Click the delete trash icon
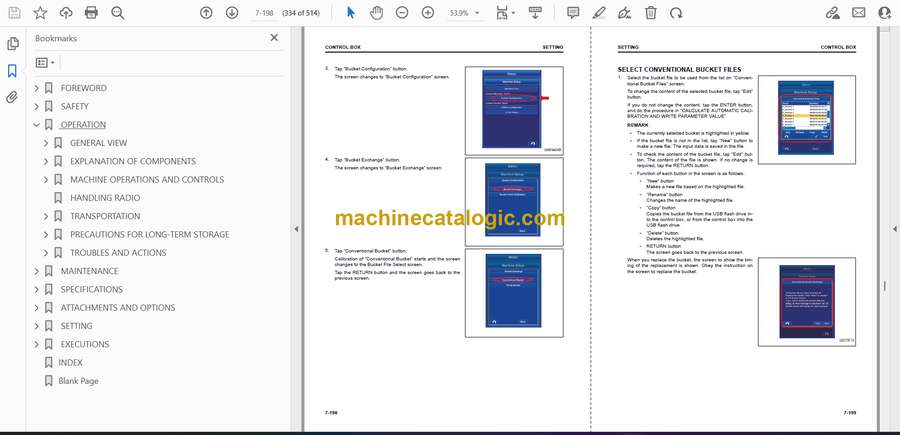 coord(650,13)
